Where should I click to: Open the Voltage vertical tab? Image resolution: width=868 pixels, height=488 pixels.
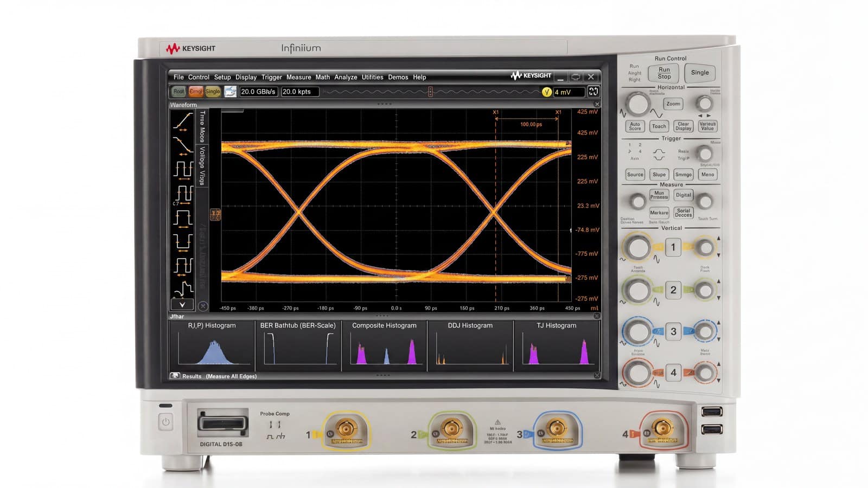202,166
